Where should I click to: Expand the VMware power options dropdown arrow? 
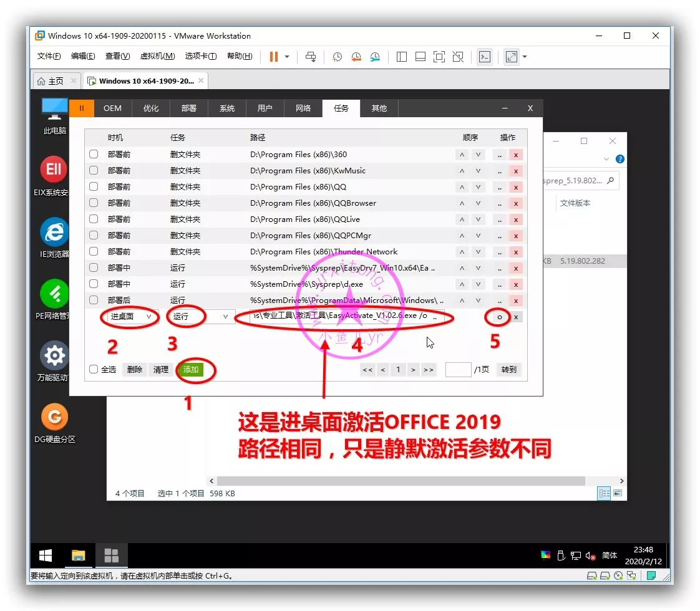287,57
